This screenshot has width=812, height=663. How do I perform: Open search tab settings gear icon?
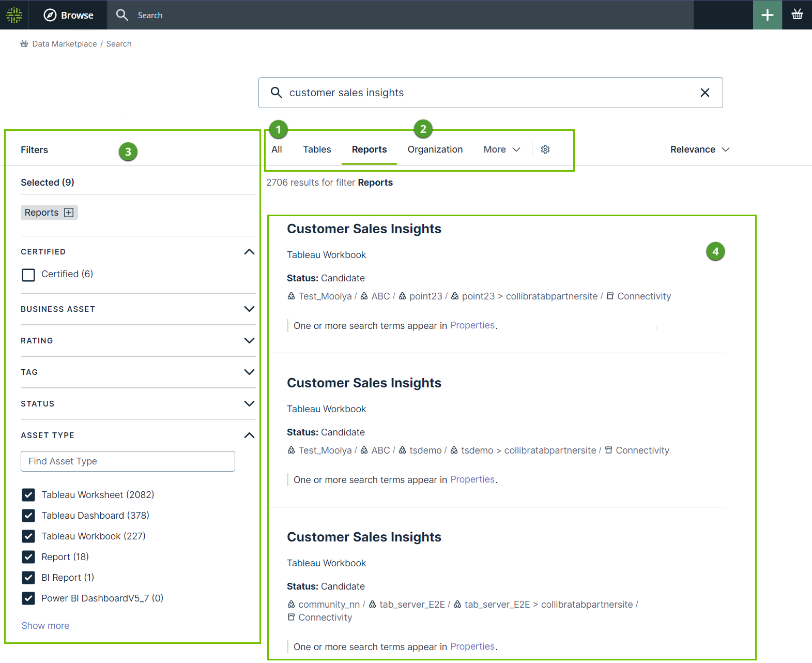545,149
